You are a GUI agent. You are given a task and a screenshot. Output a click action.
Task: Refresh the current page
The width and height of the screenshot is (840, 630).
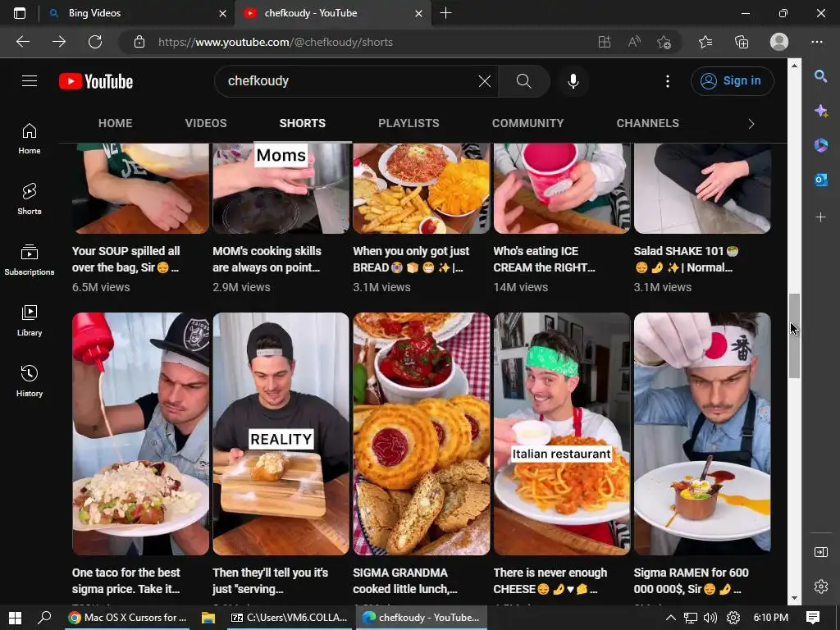[95, 42]
